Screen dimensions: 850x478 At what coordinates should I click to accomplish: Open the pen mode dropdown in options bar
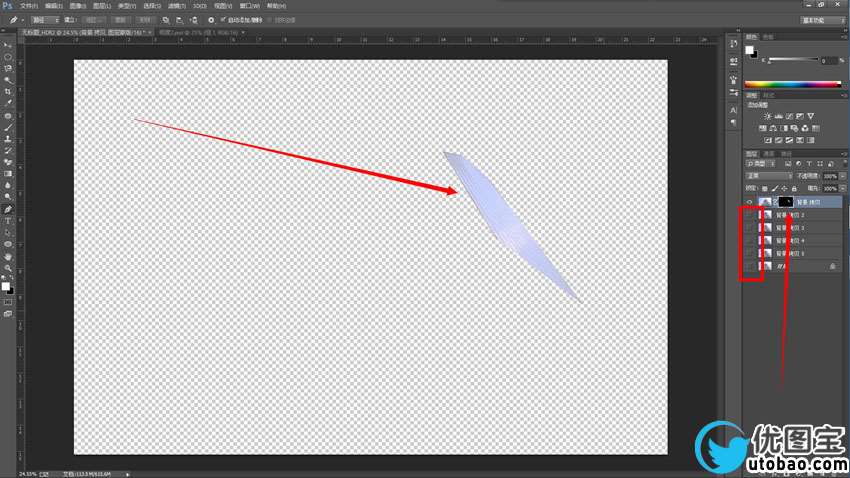[44, 19]
